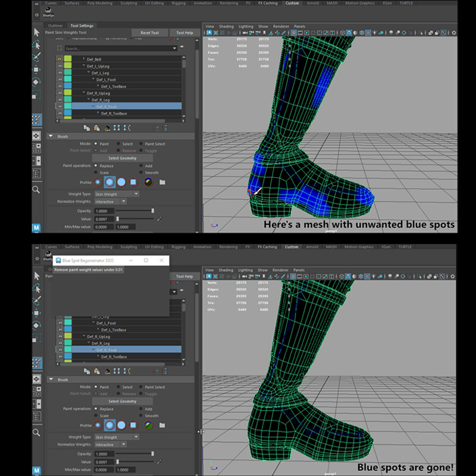Screen dimensions: 476x476
Task: Click Reset Tool in the top window
Action: point(149,33)
